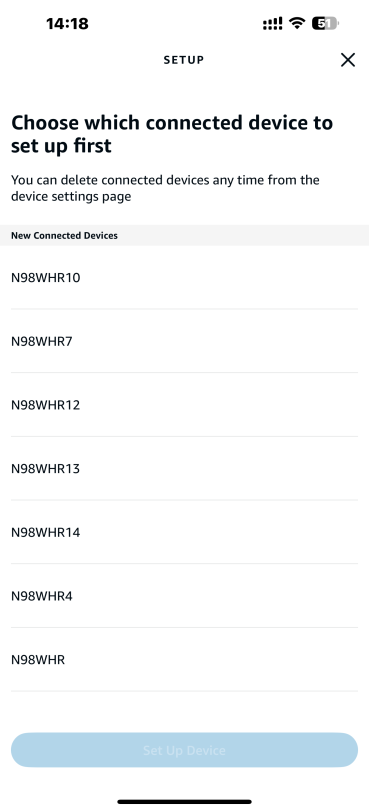Tap the SETUP title in the header
The width and height of the screenshot is (369, 809).
(x=184, y=60)
